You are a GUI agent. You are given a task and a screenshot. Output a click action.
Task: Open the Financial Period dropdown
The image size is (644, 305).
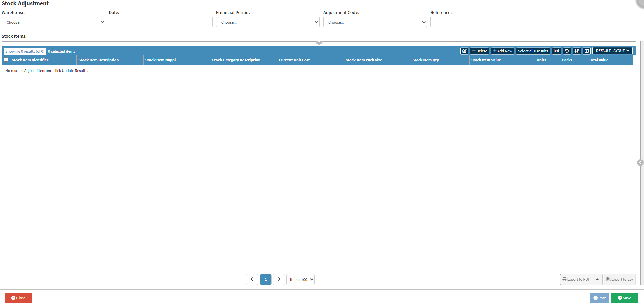pos(268,22)
